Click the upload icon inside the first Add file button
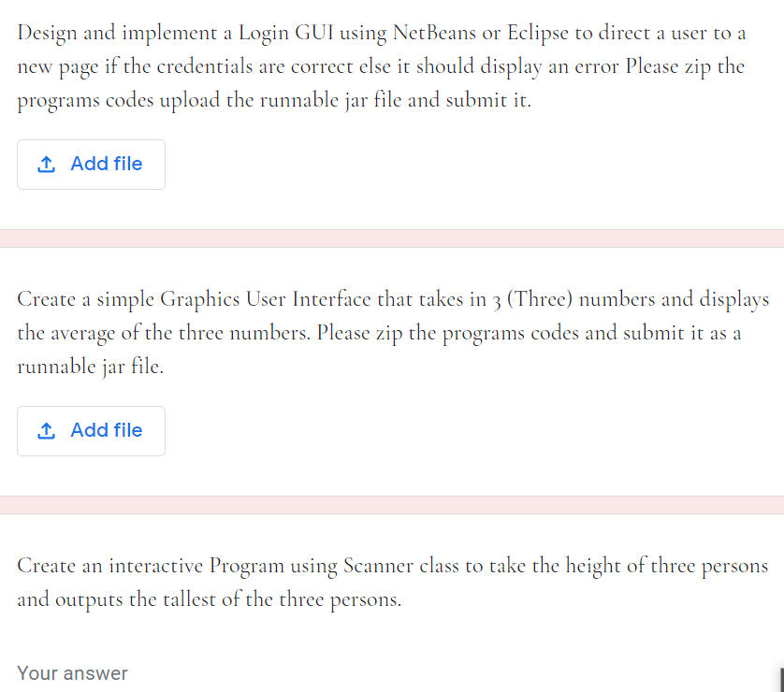Image resolution: width=784 pixels, height=692 pixels. click(x=45, y=164)
